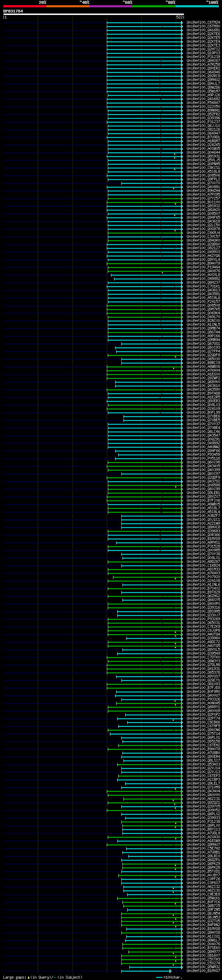Select UniRef100_B4FRN2 hit name
This screenshot has width=222, height=980.
click(x=203, y=925)
